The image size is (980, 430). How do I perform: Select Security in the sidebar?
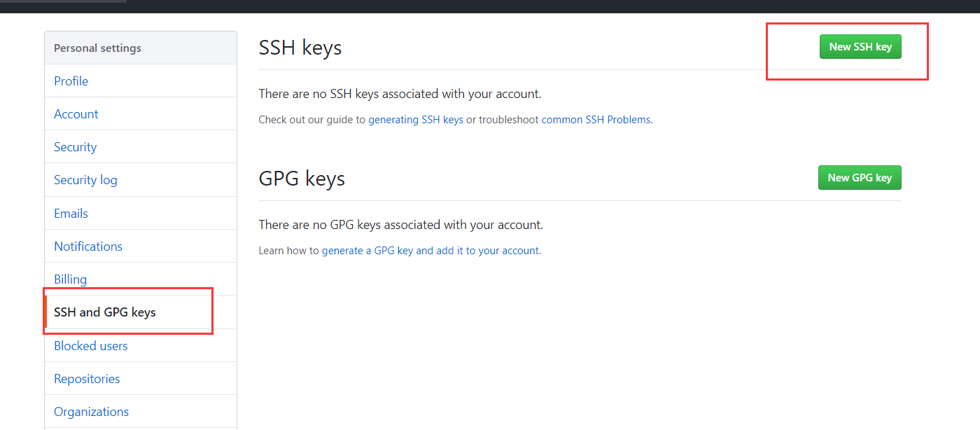pos(76,147)
